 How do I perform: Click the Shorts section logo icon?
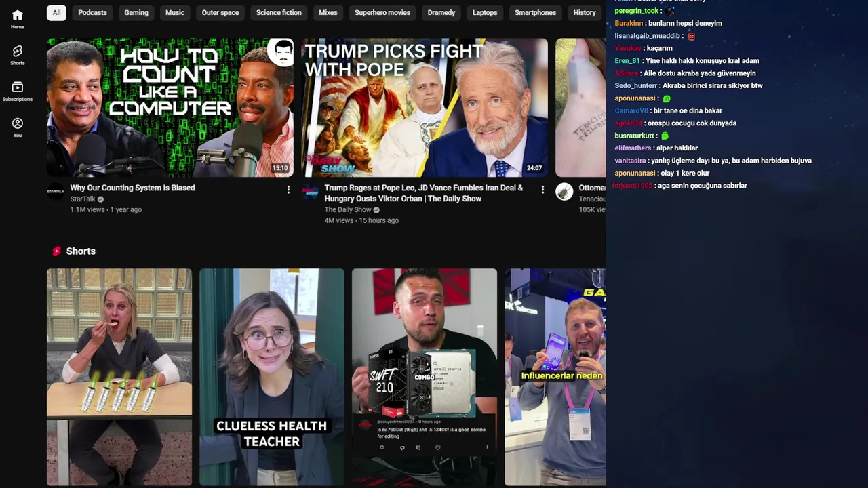click(56, 251)
